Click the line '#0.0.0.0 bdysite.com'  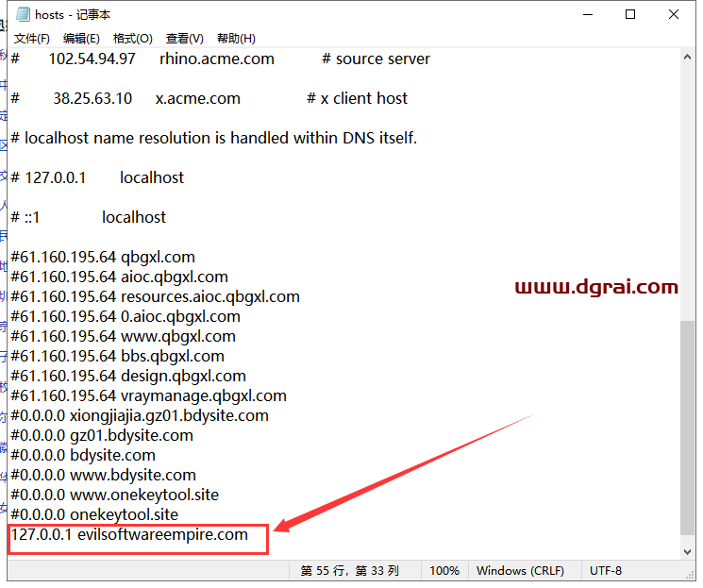click(x=83, y=455)
